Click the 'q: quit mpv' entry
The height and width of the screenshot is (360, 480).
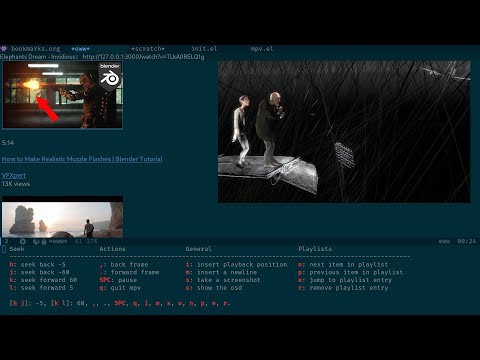coord(120,288)
